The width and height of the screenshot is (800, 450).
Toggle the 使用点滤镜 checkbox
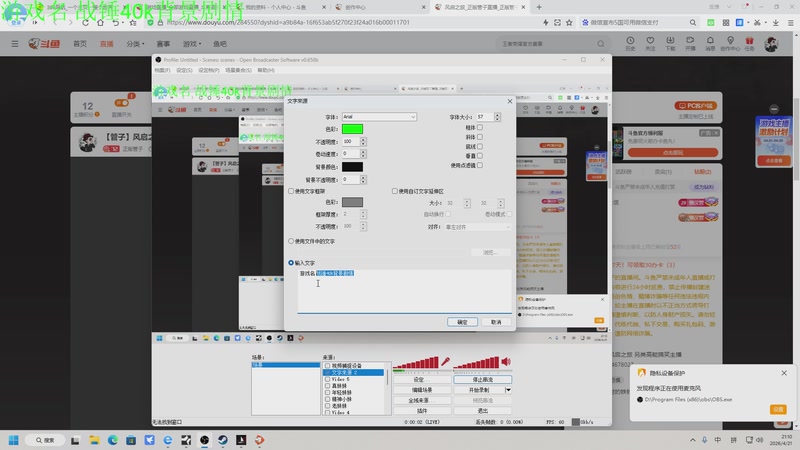tap(480, 165)
